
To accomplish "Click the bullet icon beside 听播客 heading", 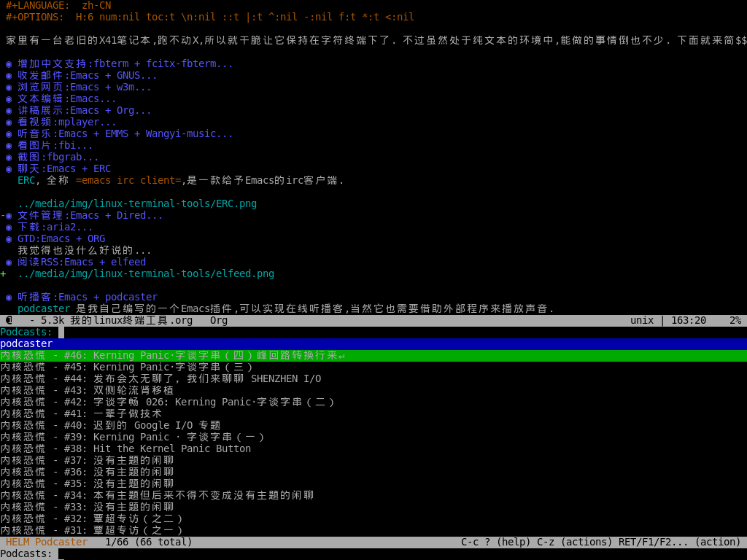I will click(9, 297).
